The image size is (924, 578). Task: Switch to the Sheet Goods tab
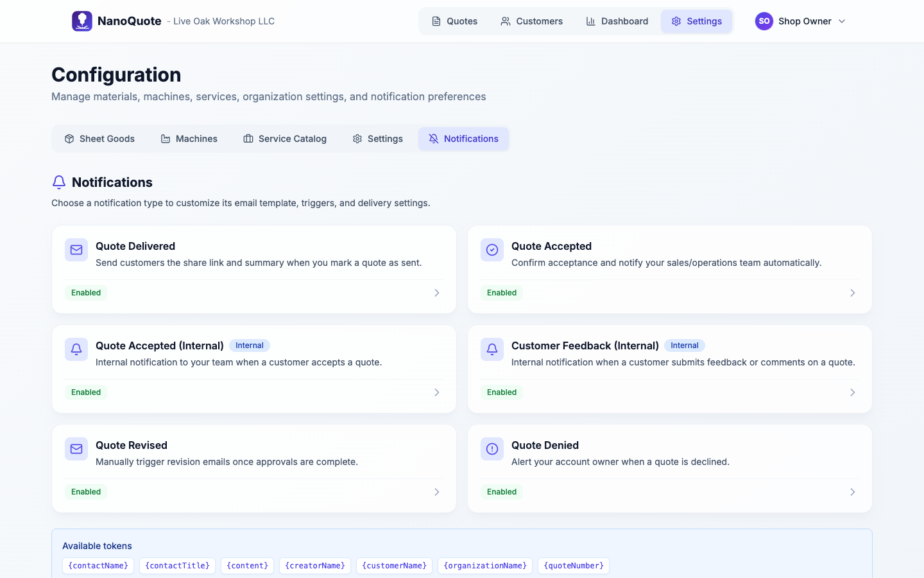pyautogui.click(x=99, y=139)
